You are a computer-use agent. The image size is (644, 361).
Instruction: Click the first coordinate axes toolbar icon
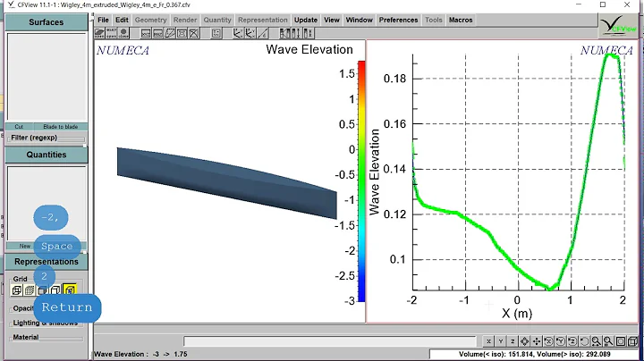238,33
